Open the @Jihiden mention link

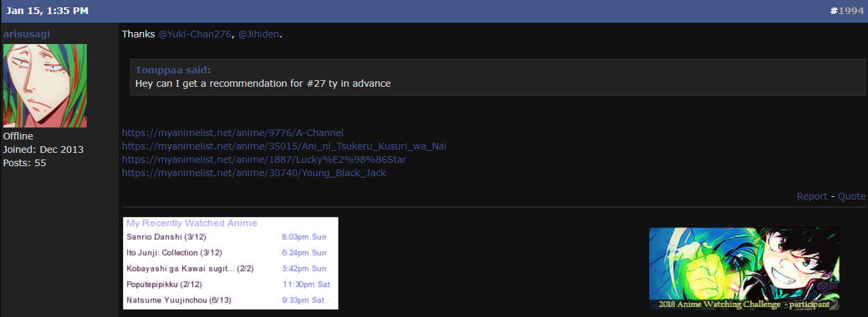(258, 34)
